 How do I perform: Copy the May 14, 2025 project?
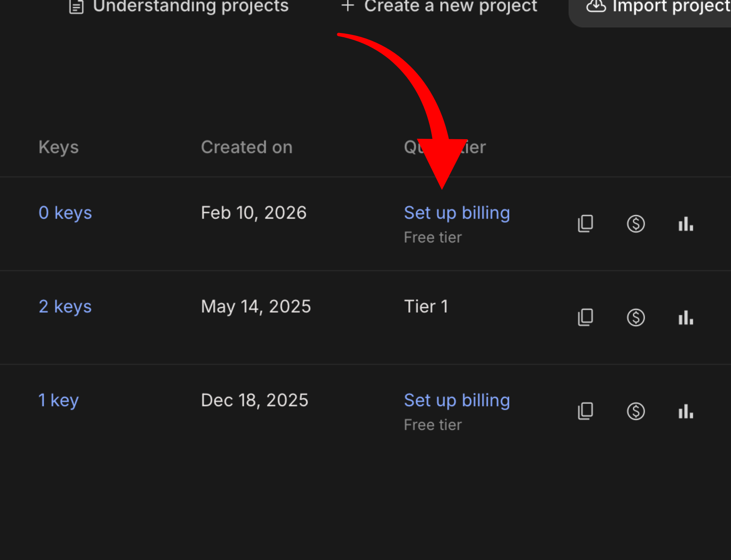coord(585,317)
